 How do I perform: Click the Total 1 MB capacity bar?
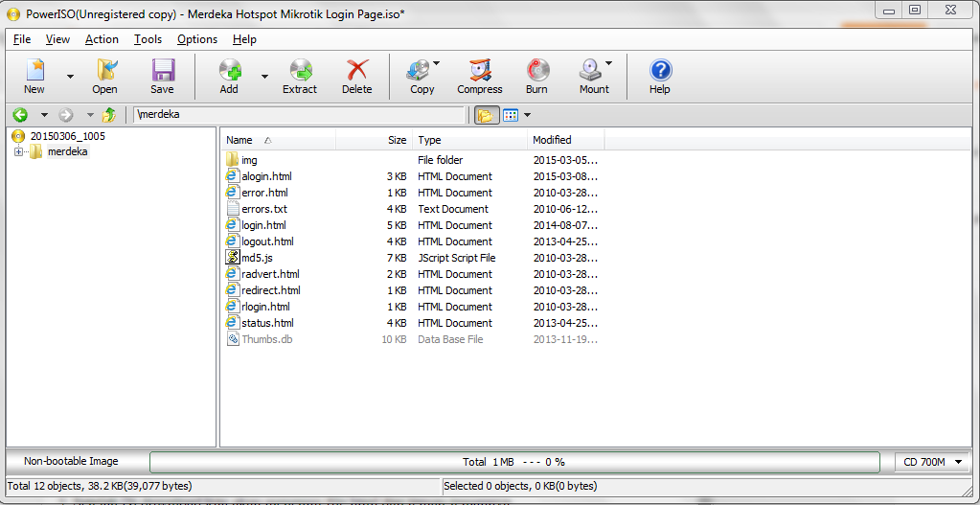514,462
